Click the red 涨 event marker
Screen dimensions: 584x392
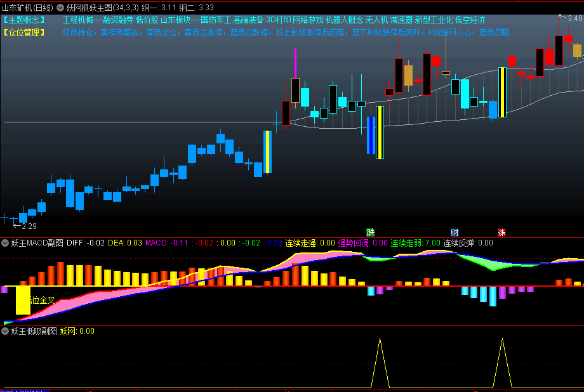point(501,233)
